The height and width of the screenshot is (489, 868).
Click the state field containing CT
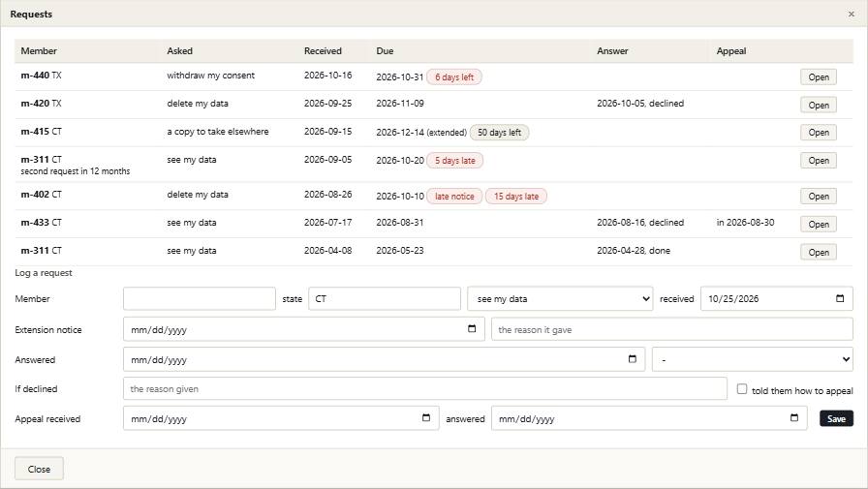(x=385, y=298)
